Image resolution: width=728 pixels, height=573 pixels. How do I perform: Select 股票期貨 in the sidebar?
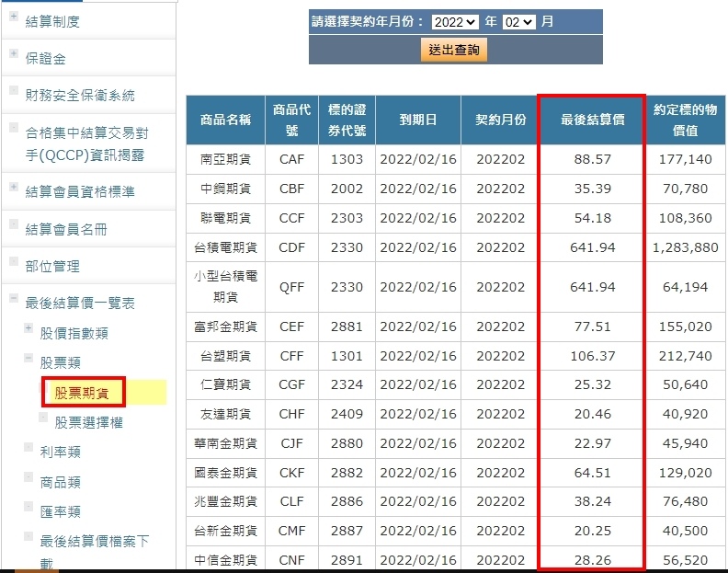click(x=82, y=393)
